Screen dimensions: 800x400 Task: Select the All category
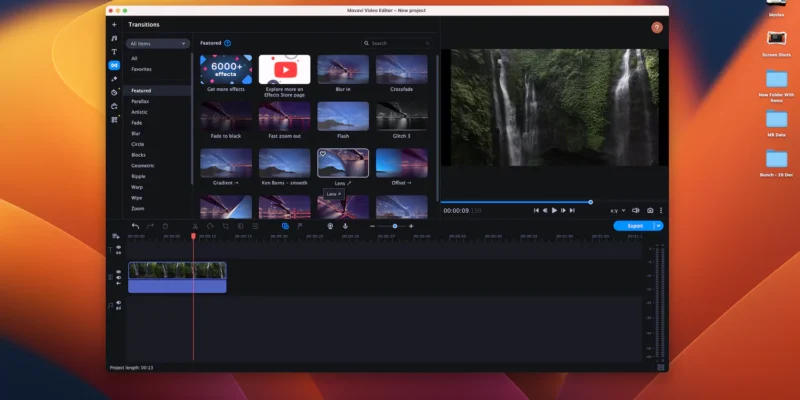coord(134,59)
